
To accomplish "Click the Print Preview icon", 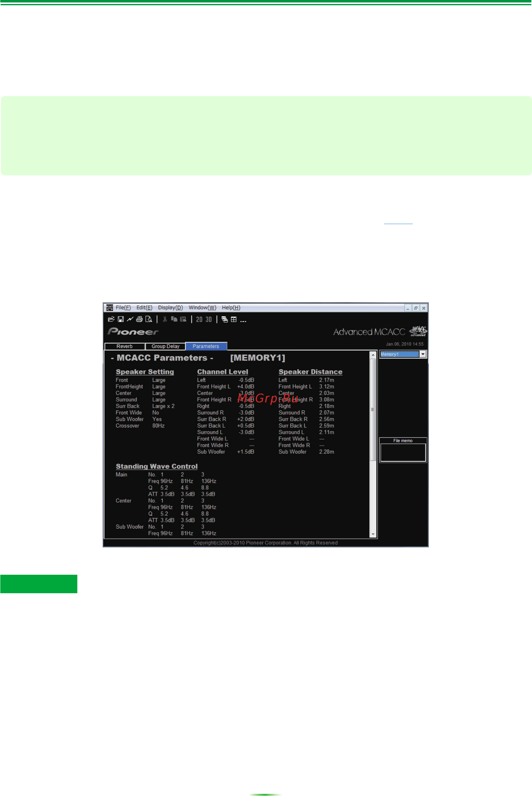I will coord(148,319).
